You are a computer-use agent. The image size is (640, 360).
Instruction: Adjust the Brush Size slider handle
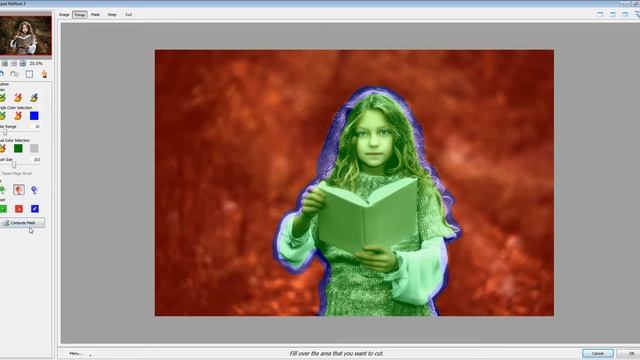[x=14, y=165]
